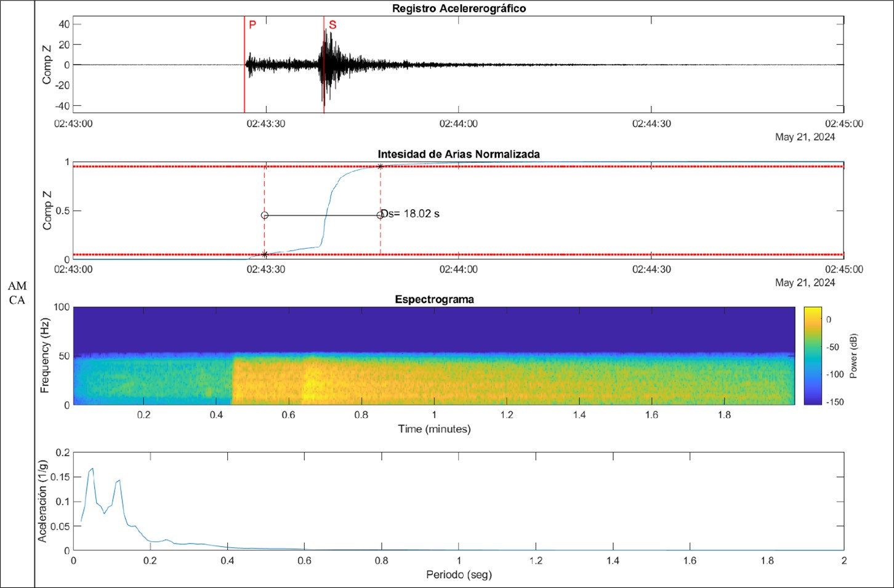Image resolution: width=894 pixels, height=588 pixels.
Task: Click "02:44:30" tick under the Arias plot
Action: coord(651,270)
